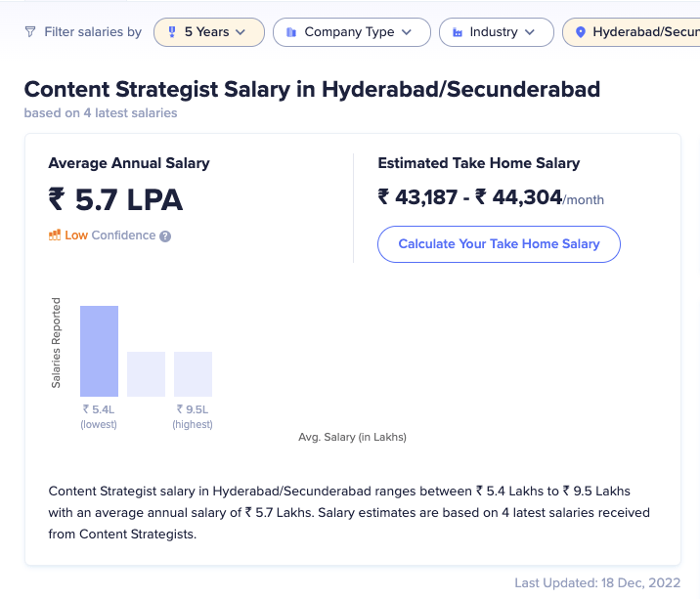Viewport: 700px width, 599px height.
Task: Click the orange confidence bars icon
Action: tap(55, 235)
